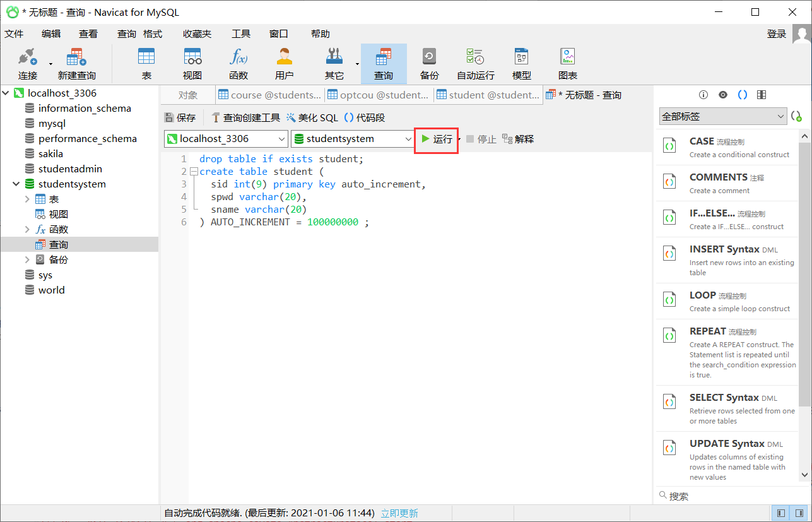Viewport: 812px width, 522px height.
Task: Select the mysql database in tree
Action: (x=52, y=124)
